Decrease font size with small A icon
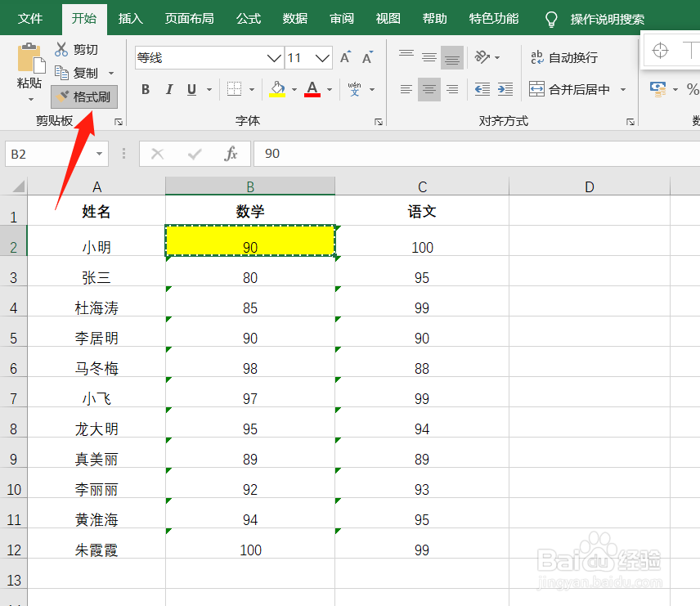This screenshot has height=606, width=700. coord(367,57)
